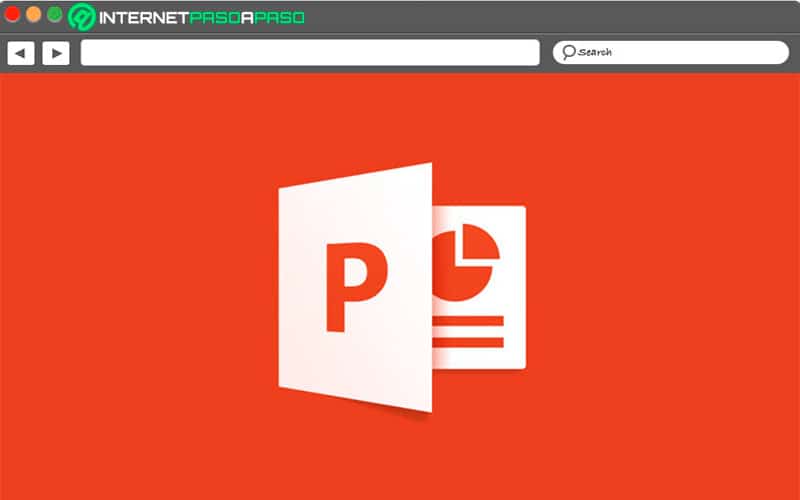This screenshot has height=500, width=800.
Task: Click the magnifying glass search icon
Action: tap(568, 52)
